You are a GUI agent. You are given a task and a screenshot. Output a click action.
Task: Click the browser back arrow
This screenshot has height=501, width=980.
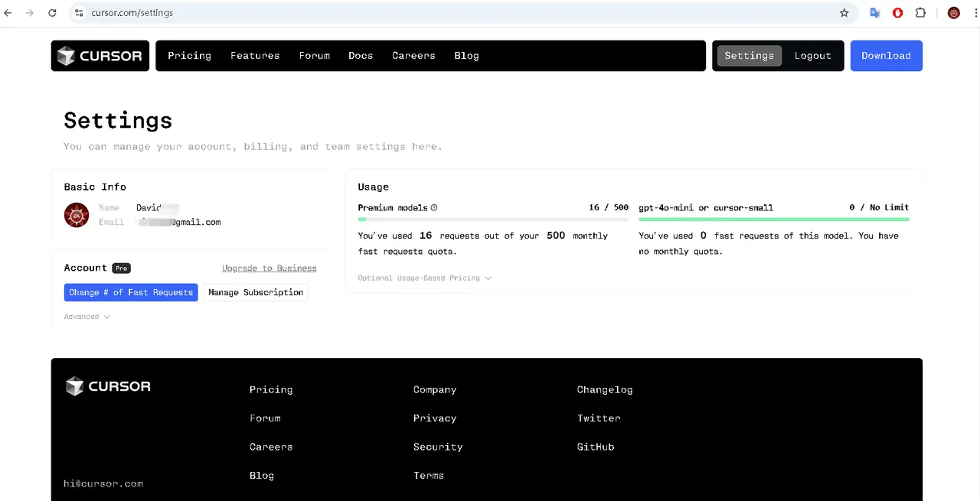tap(8, 13)
